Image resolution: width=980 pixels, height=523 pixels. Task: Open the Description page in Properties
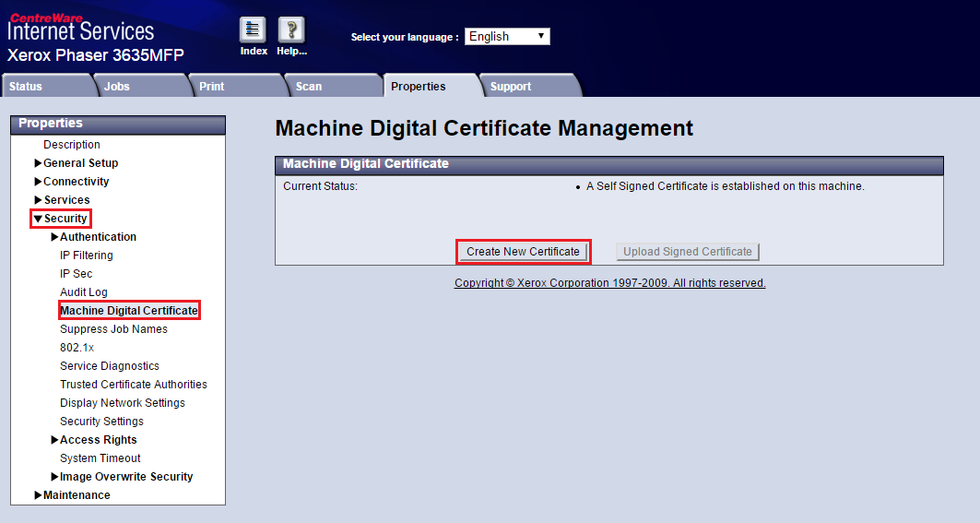coord(72,145)
